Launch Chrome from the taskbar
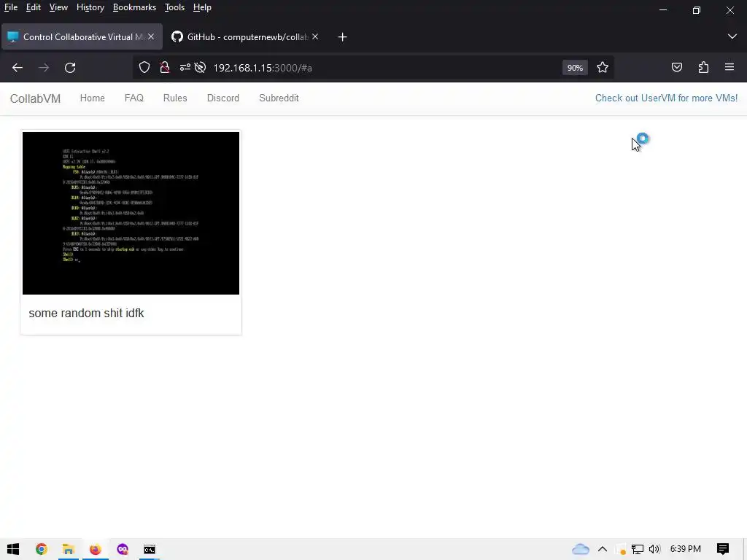This screenshot has height=560, width=747. click(x=42, y=549)
